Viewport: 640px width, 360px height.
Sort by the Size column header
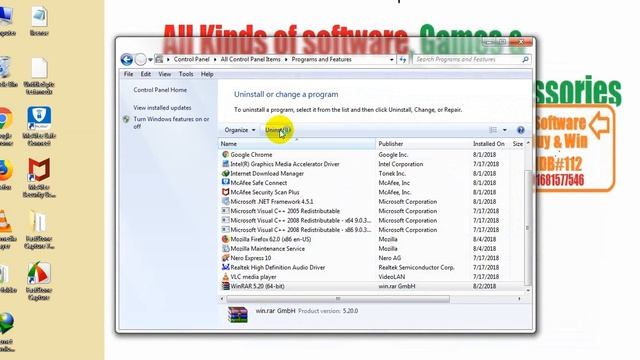pos(518,144)
